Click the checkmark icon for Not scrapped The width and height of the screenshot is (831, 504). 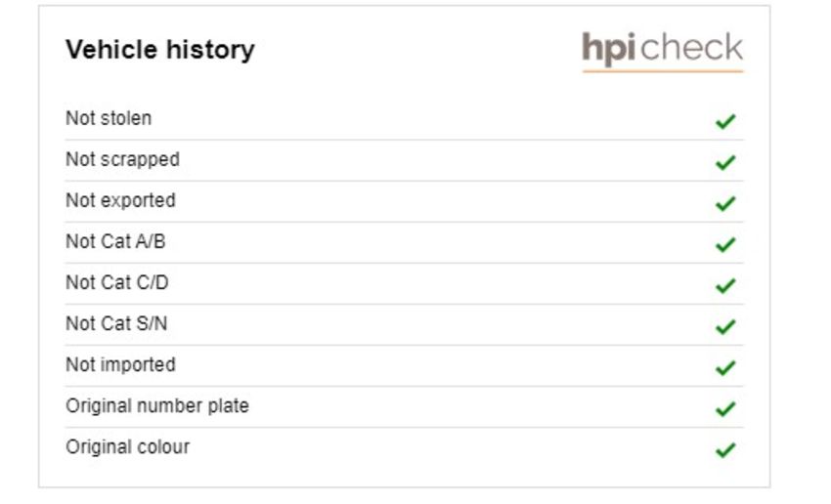point(725,162)
